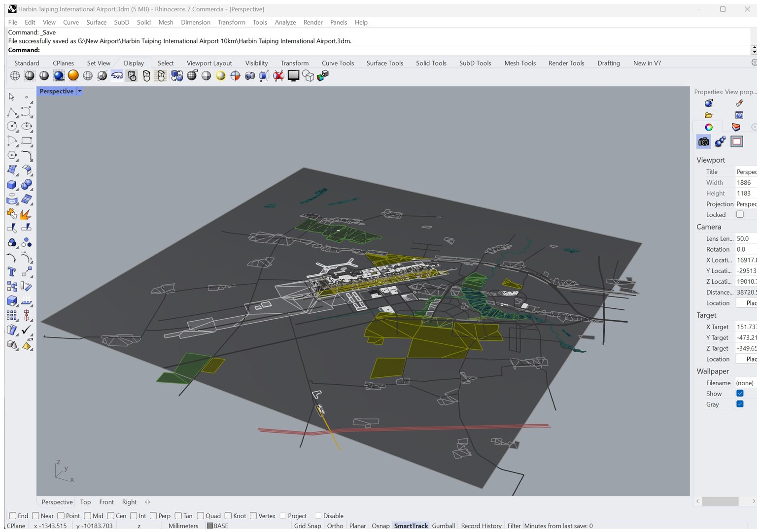The width and height of the screenshot is (760, 532).
Task: Turn off the wallpaper Gray checkbox
Action: [740, 404]
